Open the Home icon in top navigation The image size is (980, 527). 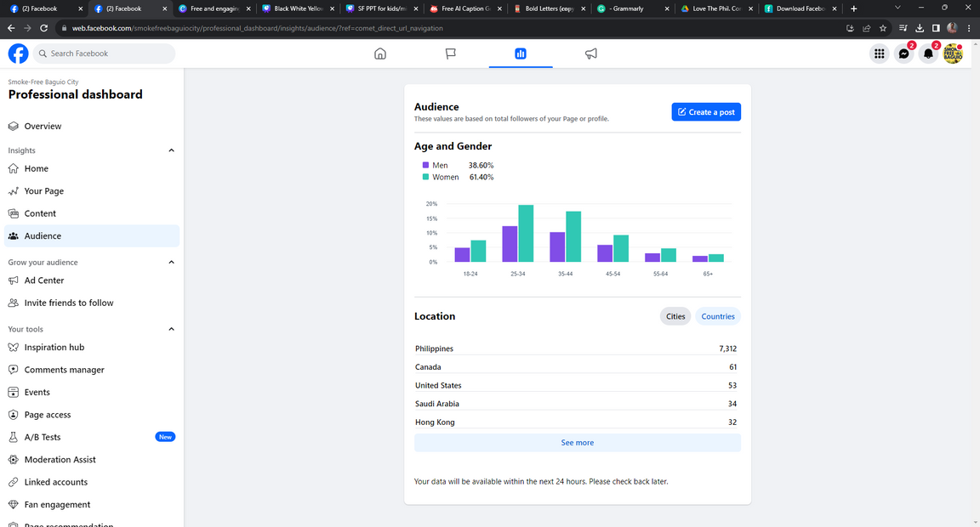point(380,54)
